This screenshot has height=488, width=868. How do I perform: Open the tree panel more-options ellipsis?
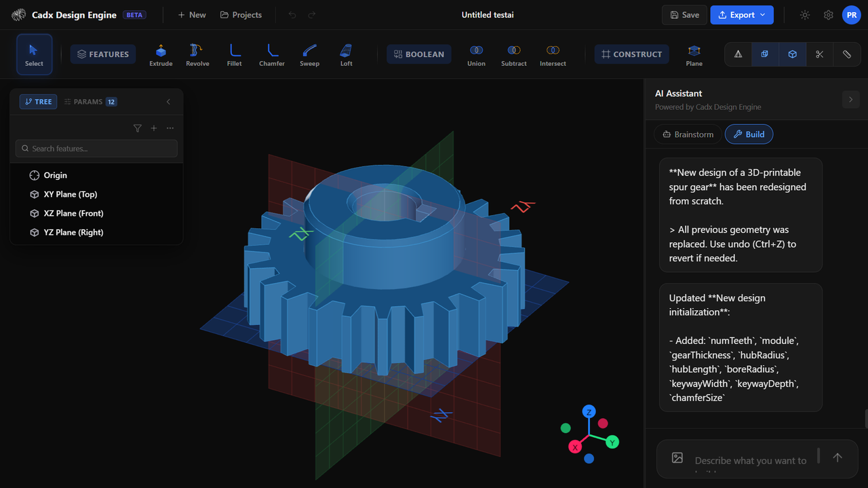170,128
